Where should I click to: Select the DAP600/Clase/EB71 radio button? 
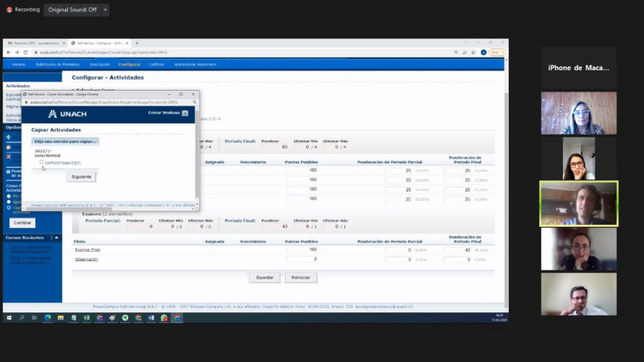coord(42,162)
